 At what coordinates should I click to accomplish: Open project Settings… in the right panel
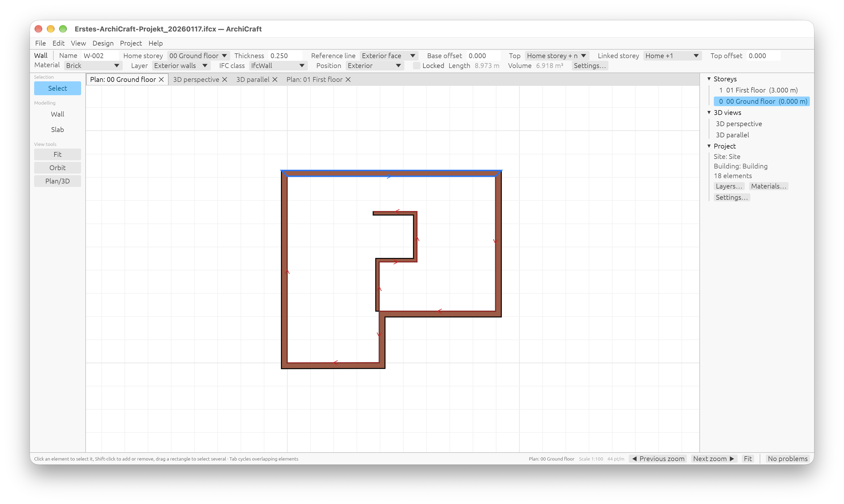click(x=732, y=197)
